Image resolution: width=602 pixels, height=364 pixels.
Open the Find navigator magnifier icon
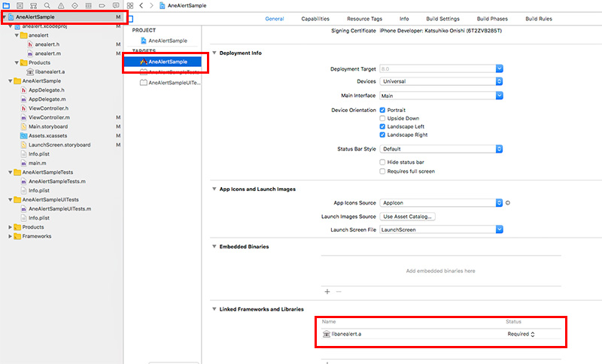pyautogui.click(x=47, y=5)
